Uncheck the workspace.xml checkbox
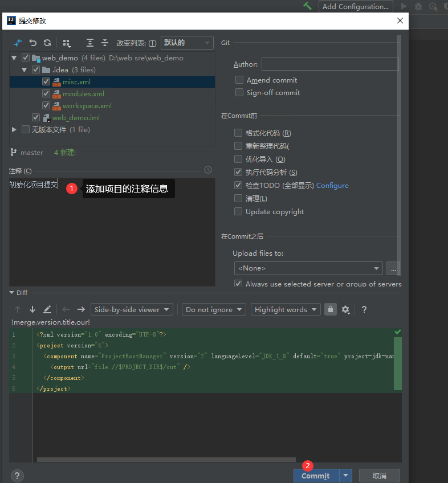448x483 pixels. [x=46, y=105]
